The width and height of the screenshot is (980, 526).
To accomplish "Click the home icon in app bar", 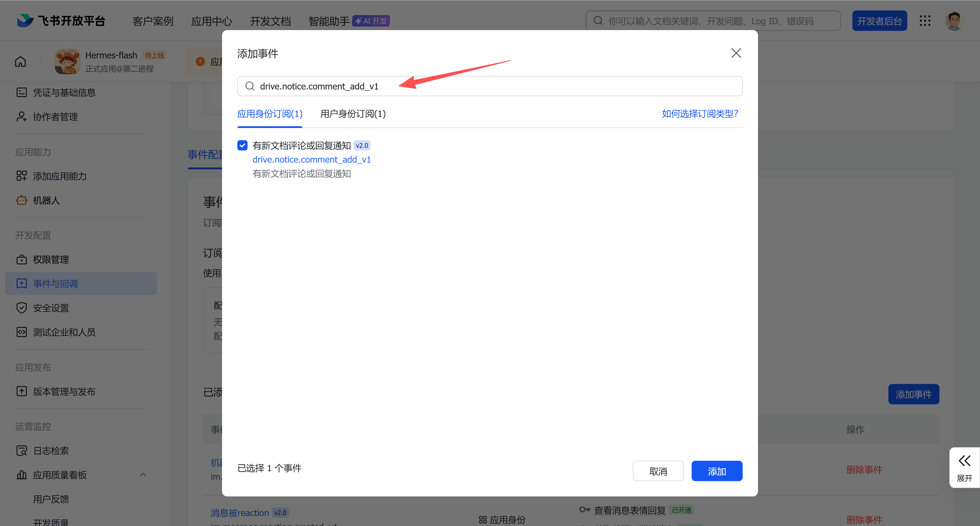I will click(x=20, y=61).
